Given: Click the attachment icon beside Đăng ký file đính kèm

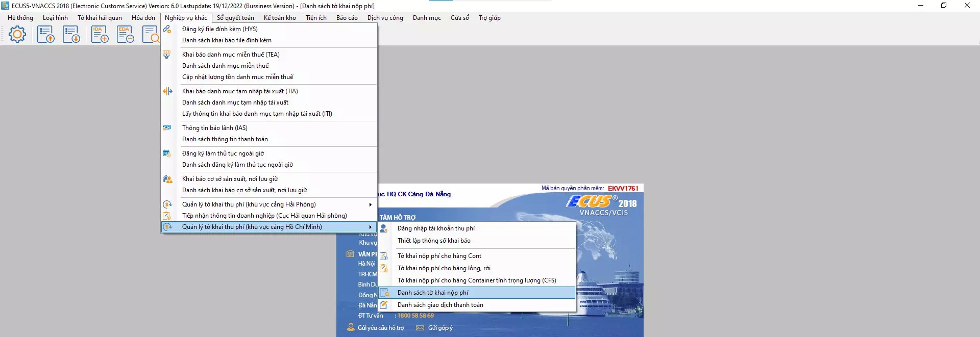Looking at the screenshot, I should tap(167, 29).
